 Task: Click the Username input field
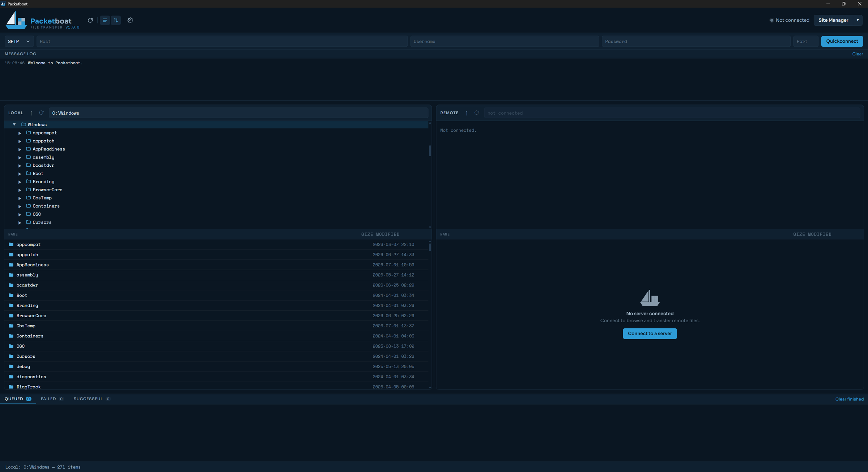(505, 41)
